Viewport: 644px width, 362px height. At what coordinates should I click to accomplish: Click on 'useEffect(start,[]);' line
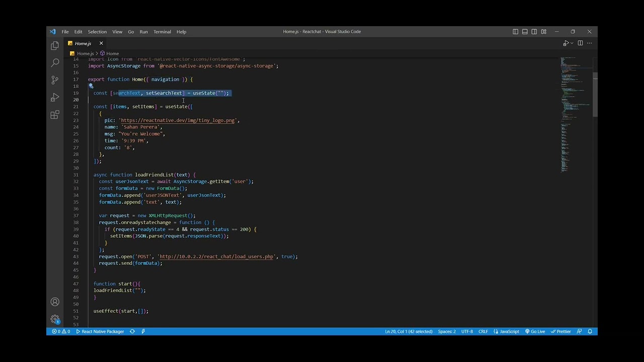121,311
